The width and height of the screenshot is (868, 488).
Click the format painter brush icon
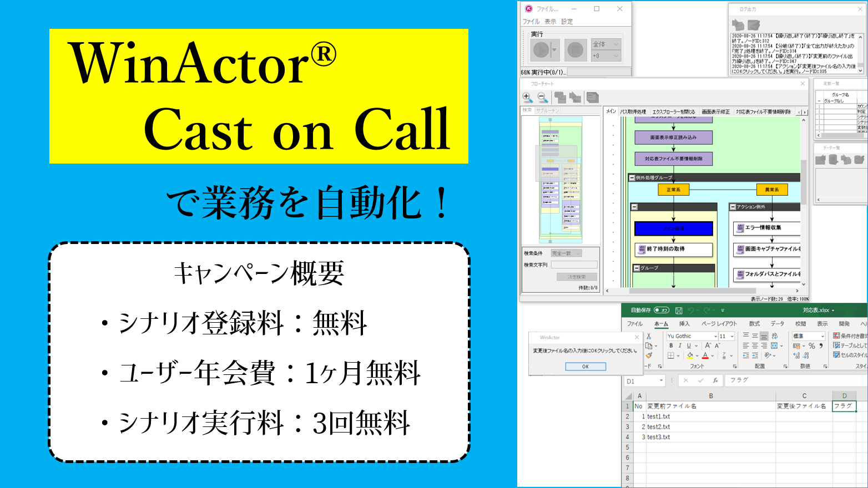(649, 355)
